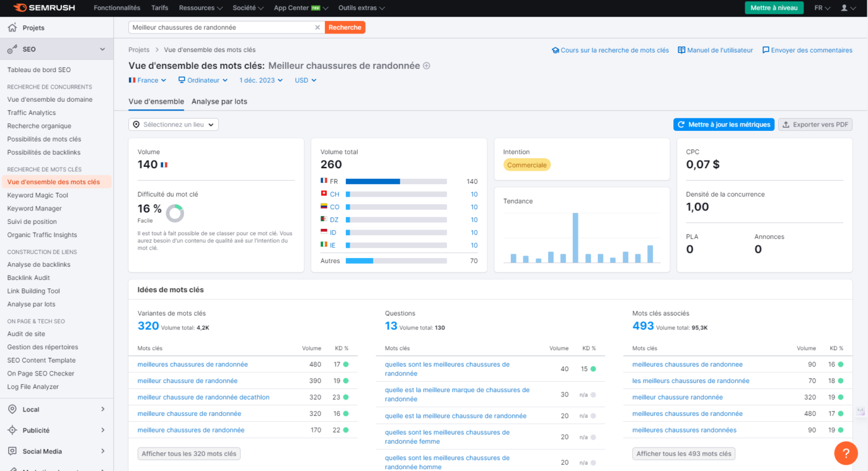The image size is (868, 471).
Task: Click the CH country link
Action: click(334, 194)
